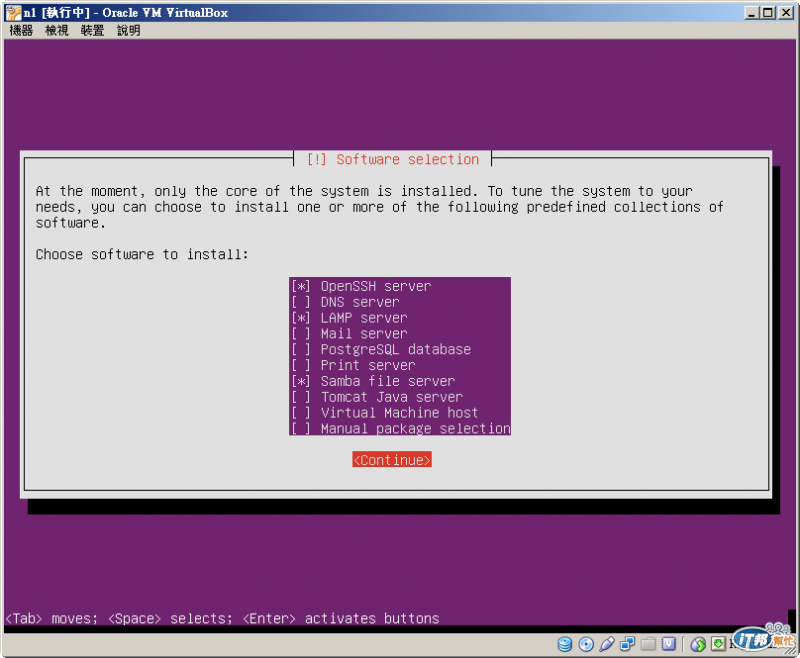The image size is (800, 658).
Task: Minimize the VirtualBox window
Action: pos(751,13)
